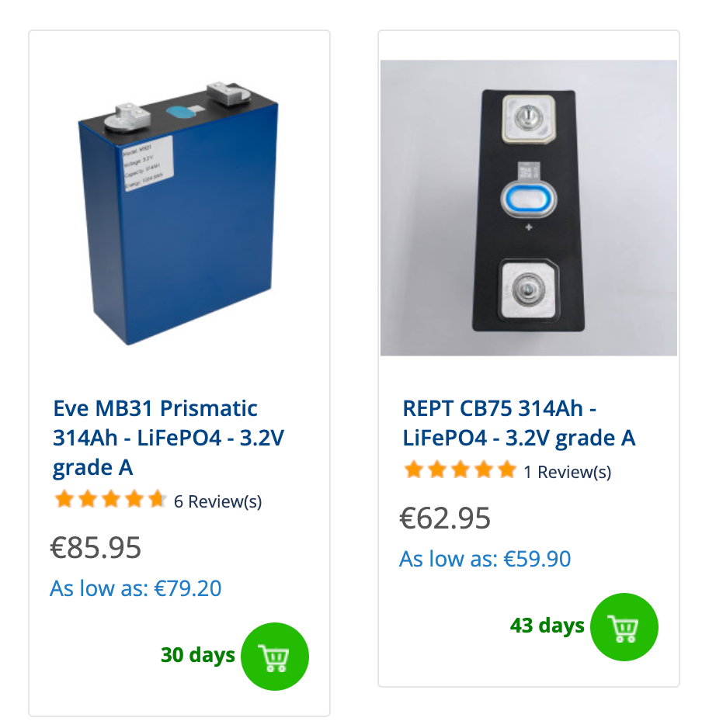Click As low as €59.90 link
Image resolution: width=702 pixels, height=728 pixels.
[485, 559]
